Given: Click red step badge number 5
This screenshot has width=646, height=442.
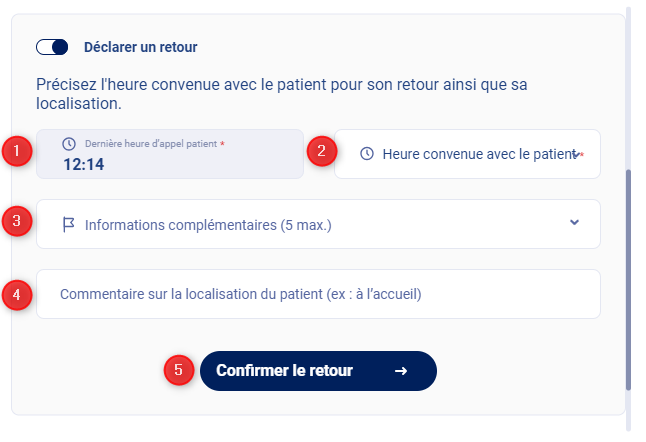Looking at the screenshot, I should [178, 369].
